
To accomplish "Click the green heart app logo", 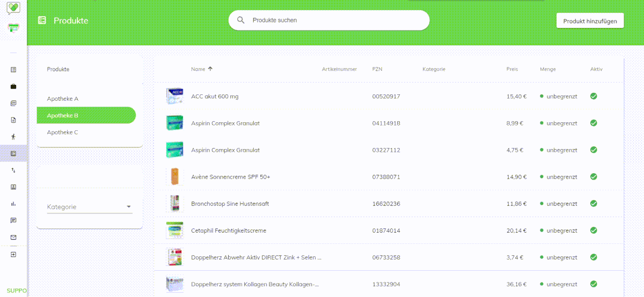I will pos(13,8).
